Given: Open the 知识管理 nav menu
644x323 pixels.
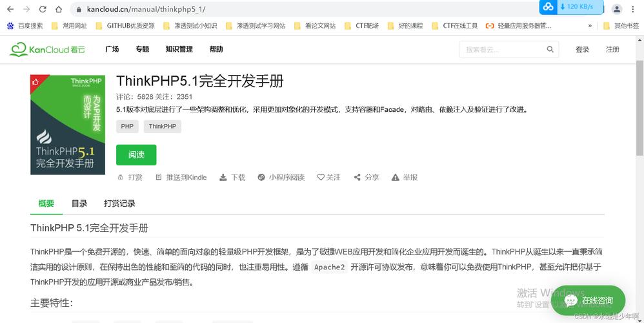Looking at the screenshot, I should point(179,49).
